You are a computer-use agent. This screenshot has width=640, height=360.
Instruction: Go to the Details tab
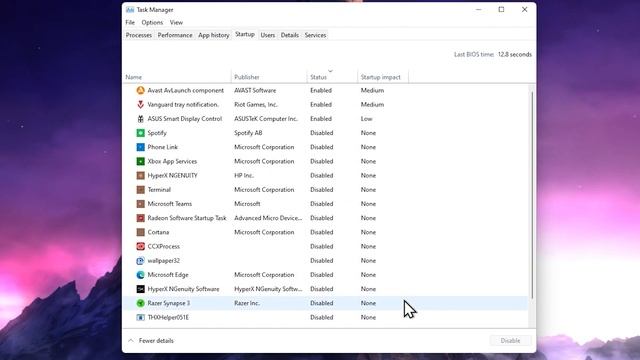click(290, 35)
